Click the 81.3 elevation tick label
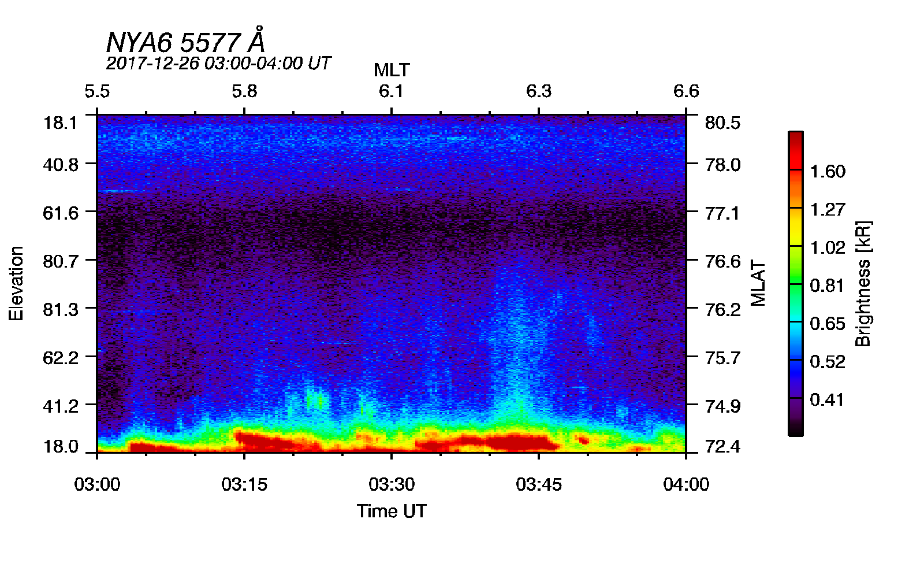 [61, 310]
